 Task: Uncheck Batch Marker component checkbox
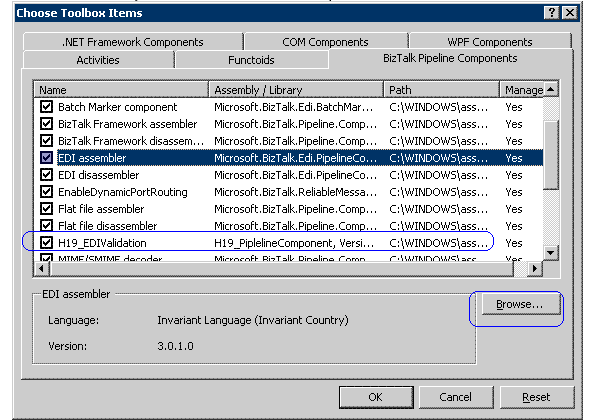click(47, 107)
